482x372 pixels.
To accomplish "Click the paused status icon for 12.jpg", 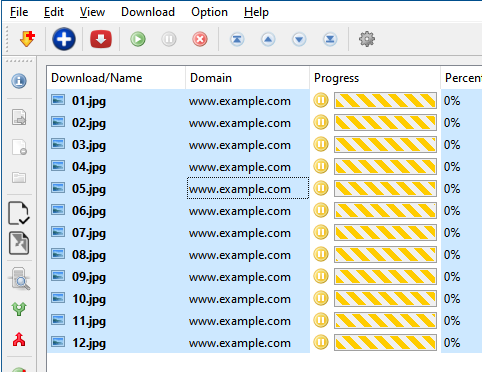I will click(x=321, y=342).
